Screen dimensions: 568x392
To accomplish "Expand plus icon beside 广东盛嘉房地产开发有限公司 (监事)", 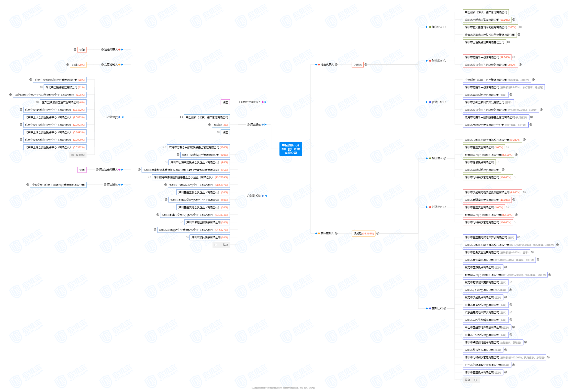I will point(511,312).
